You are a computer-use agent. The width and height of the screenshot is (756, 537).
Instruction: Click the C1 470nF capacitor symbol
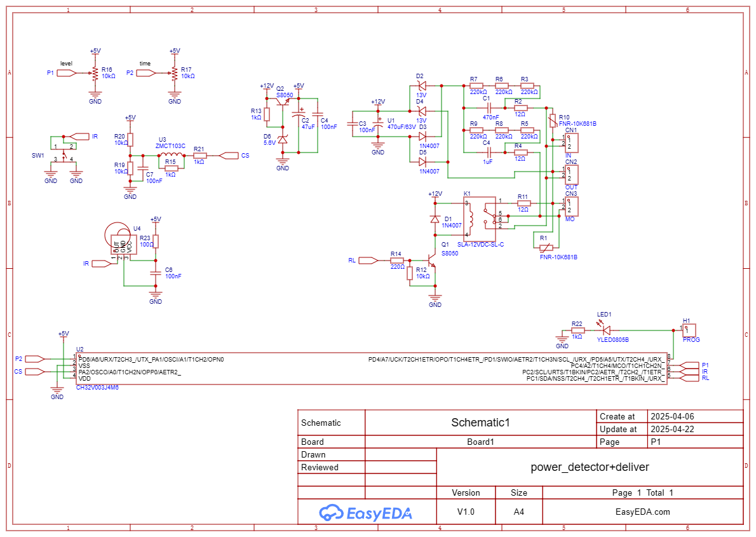489,107
